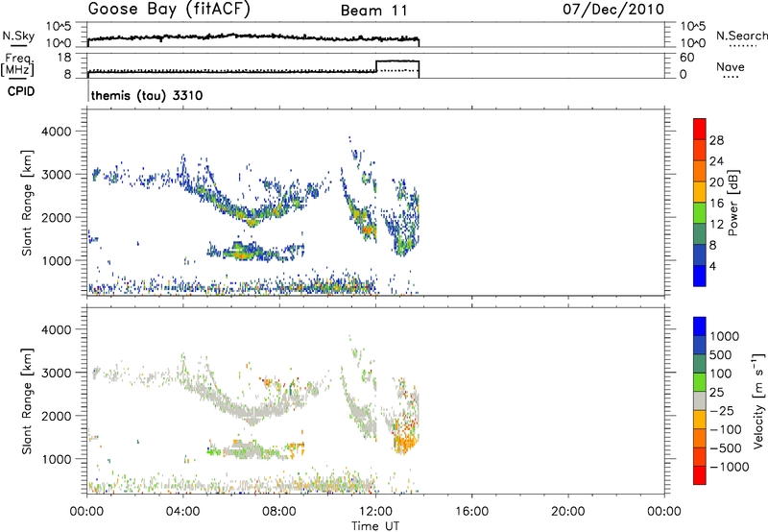Click the power colorbar segment between 16 and 20
The height and width of the screenshot is (532, 768).
[x=700, y=192]
